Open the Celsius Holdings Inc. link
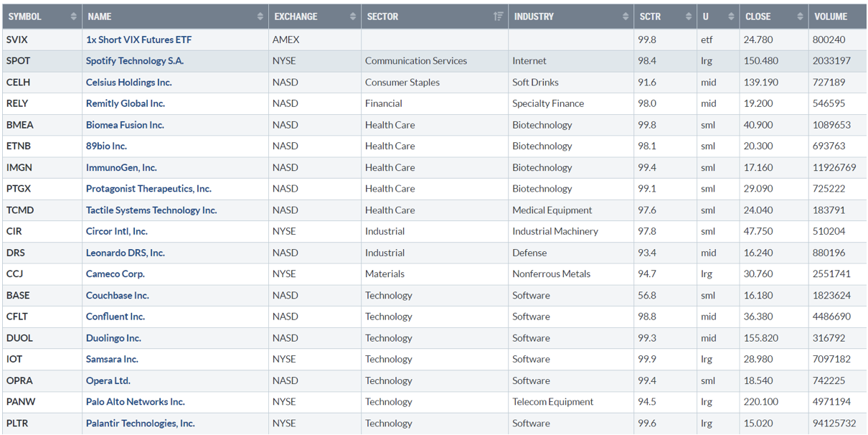 click(128, 83)
